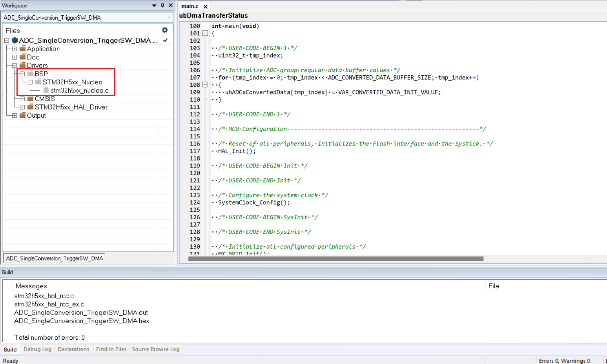Image resolution: width=607 pixels, height=364 pixels.
Task: Collapse the code fold at line 101
Action: [205, 33]
